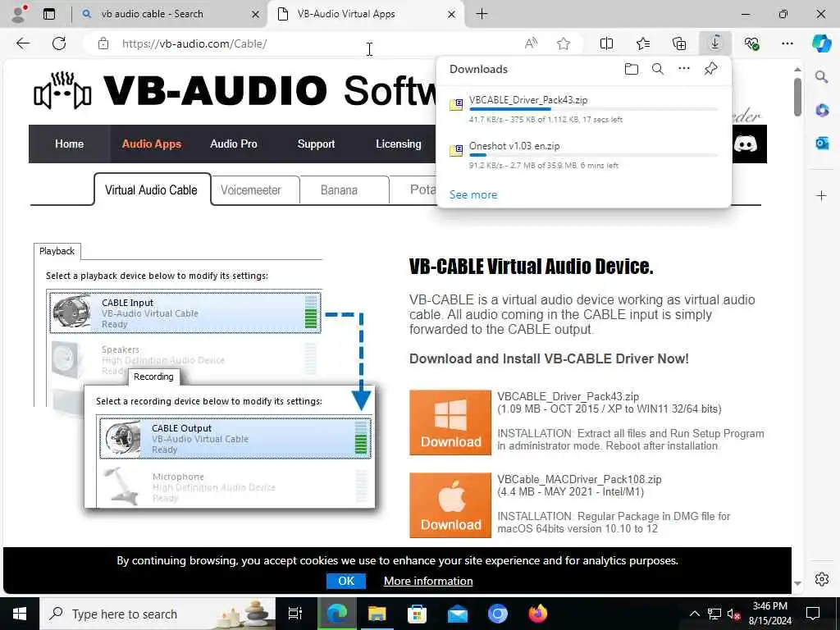Open Microsoft 365 icon in Edge sidebar
840x630 pixels.
click(x=822, y=111)
